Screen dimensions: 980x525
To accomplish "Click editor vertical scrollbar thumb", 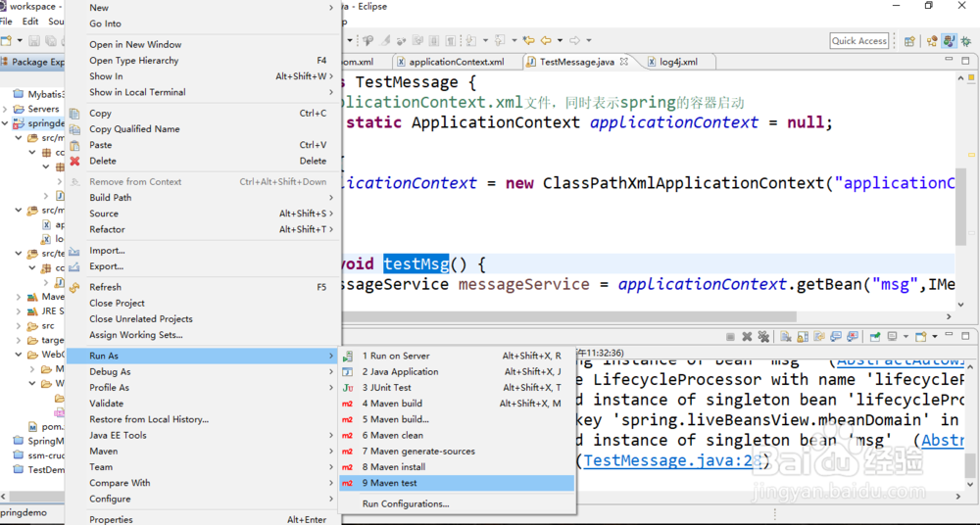I will [961, 207].
